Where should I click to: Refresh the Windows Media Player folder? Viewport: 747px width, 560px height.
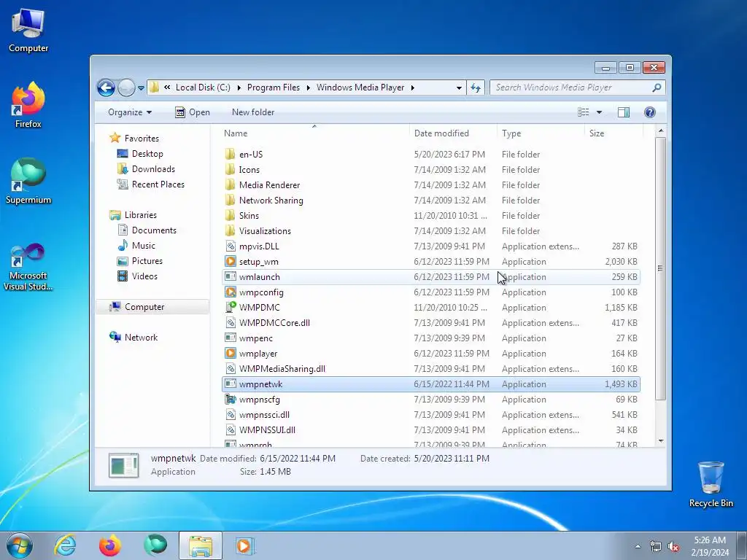tap(476, 87)
